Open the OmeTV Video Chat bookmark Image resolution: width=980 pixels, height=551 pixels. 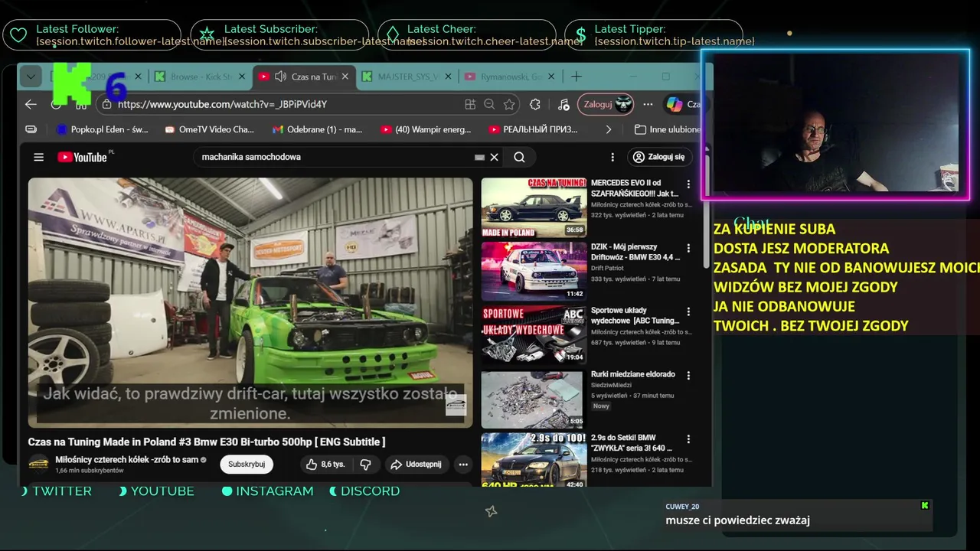(209, 129)
